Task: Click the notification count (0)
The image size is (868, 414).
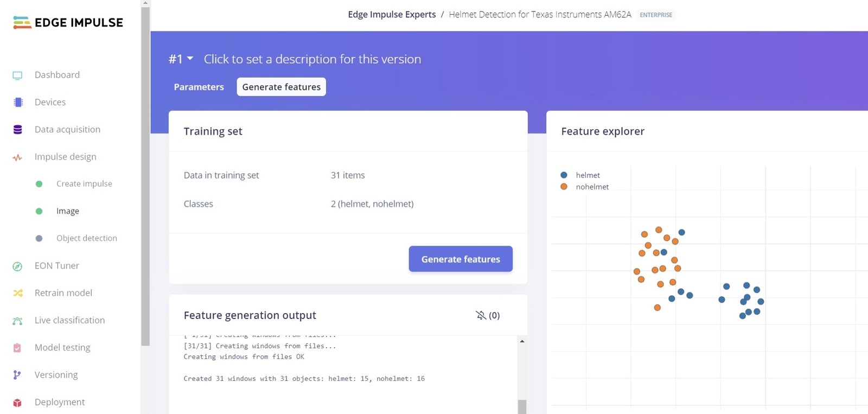Action: (494, 315)
